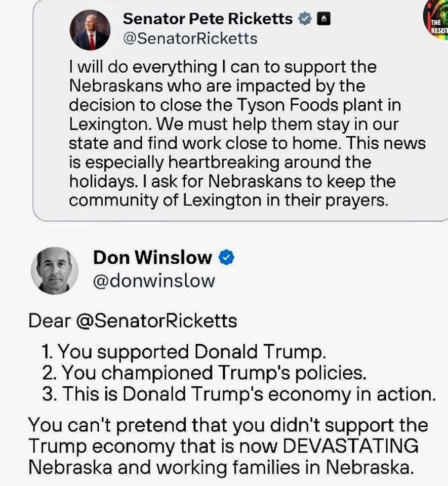
Task: Click the word DEVASTATING in the tweet
Action: click(x=350, y=445)
